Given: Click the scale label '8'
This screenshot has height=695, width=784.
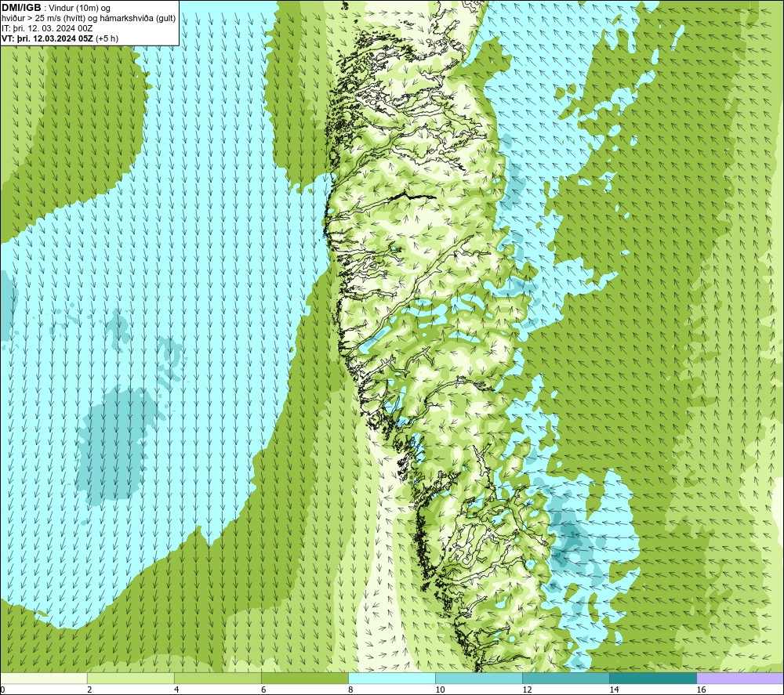Looking at the screenshot, I should pos(350,690).
